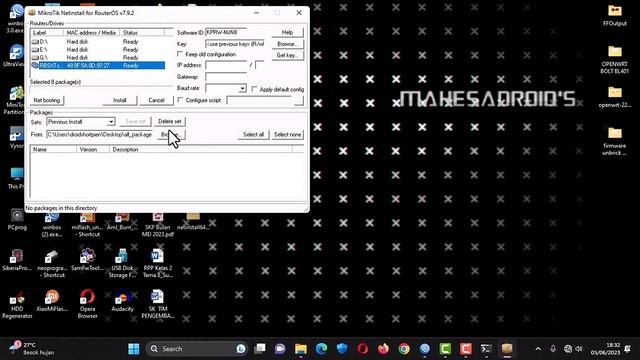The image size is (640, 360).
Task: Click the MAC address / Media column header
Action: pos(91,32)
